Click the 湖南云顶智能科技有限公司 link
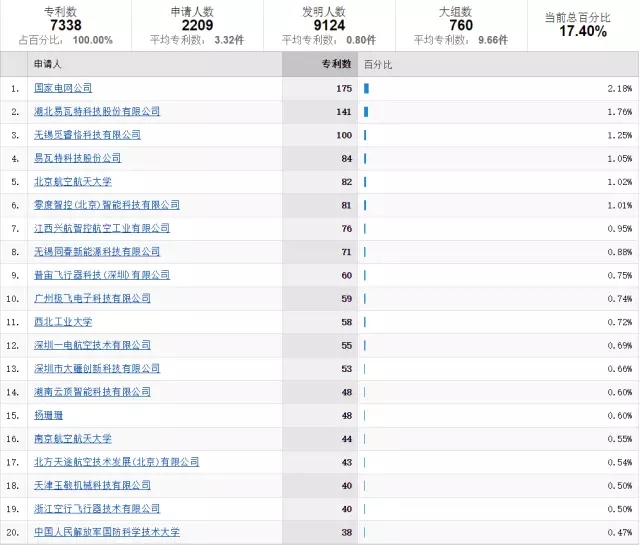 92,392
